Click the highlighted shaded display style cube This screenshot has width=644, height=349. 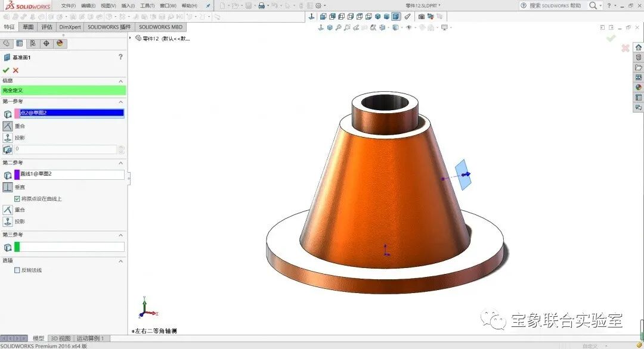click(395, 17)
